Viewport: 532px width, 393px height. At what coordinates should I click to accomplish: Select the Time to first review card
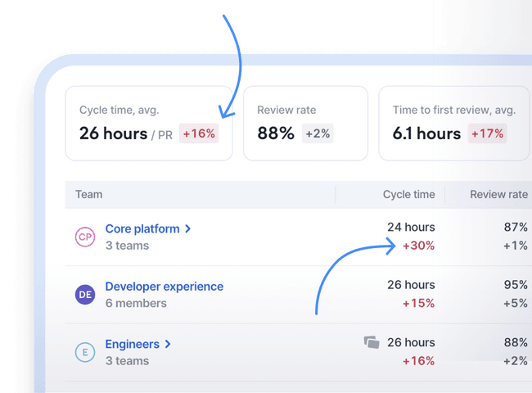click(x=453, y=123)
